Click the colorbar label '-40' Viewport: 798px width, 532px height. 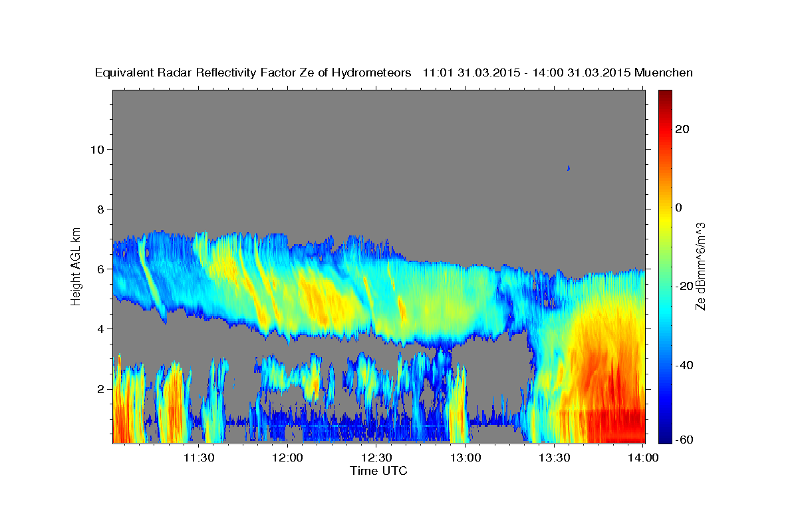pos(684,364)
